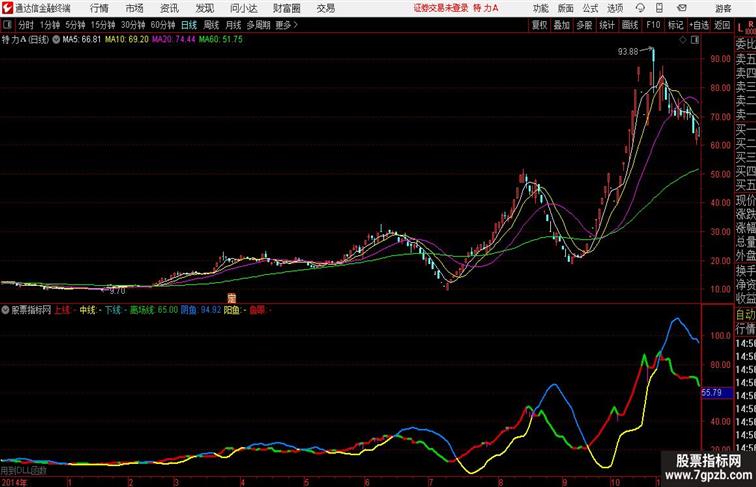Click the 复权 button
Image resolution: width=756 pixels, height=487 pixels.
click(540, 25)
